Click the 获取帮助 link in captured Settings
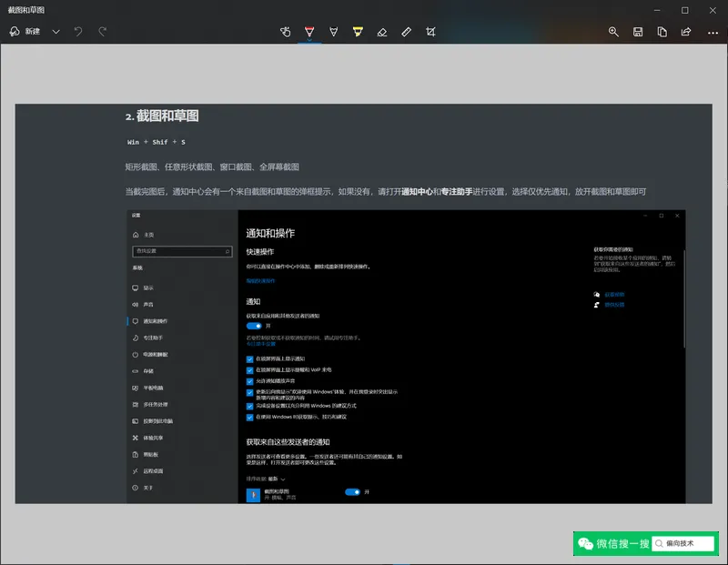Image resolution: width=728 pixels, height=565 pixels. [614, 295]
